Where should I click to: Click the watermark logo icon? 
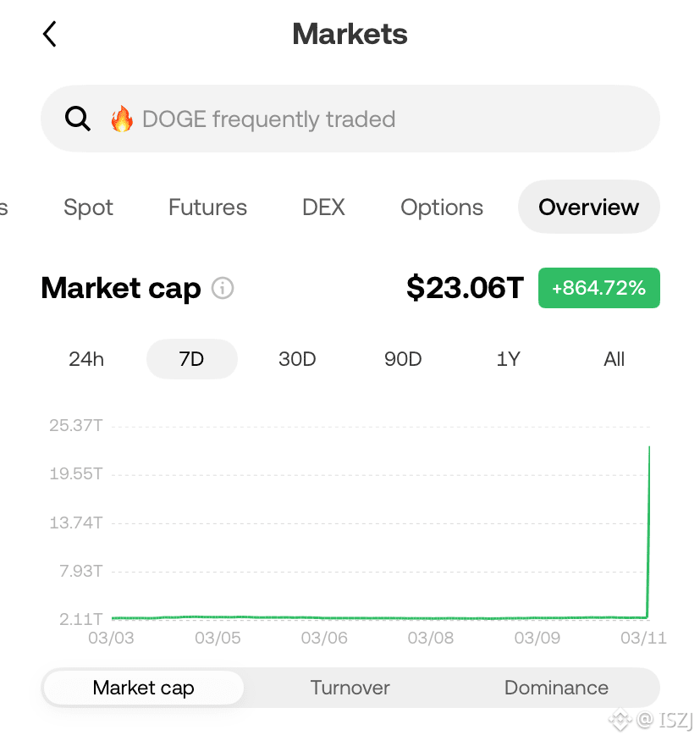point(620,720)
